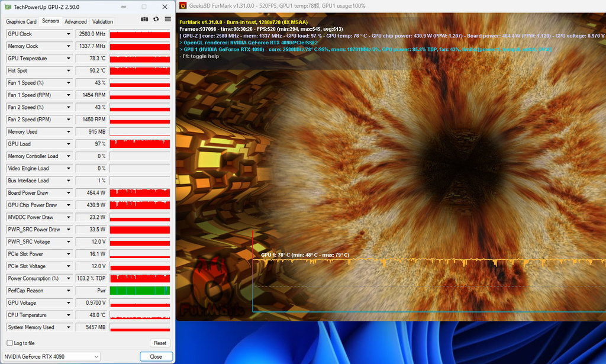Expand the Bus Interface Load dropdown
Viewport: 606px width, 364px height.
point(69,181)
